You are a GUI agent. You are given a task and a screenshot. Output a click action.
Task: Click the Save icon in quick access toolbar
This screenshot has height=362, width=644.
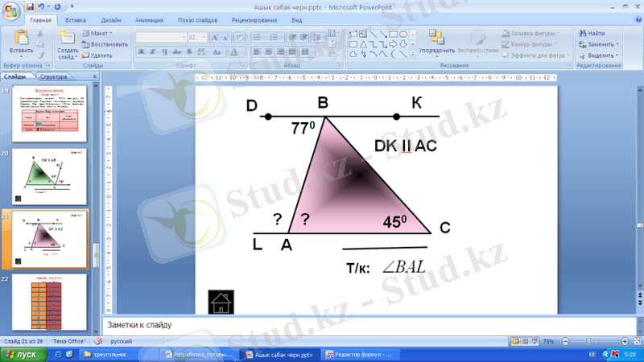[x=30, y=6]
